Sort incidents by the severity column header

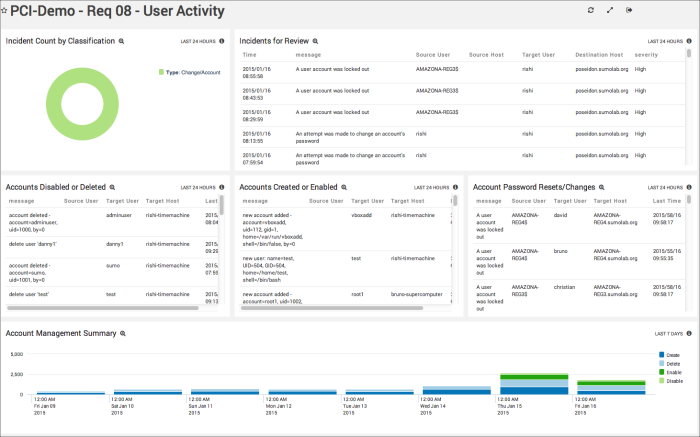pyautogui.click(x=646, y=53)
